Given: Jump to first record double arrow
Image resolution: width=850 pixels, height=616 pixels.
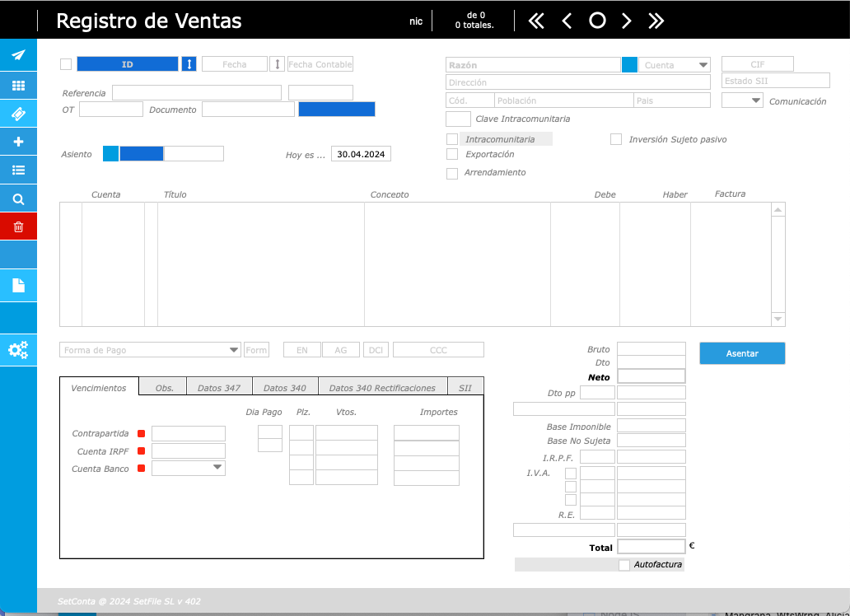Looking at the screenshot, I should (536, 21).
